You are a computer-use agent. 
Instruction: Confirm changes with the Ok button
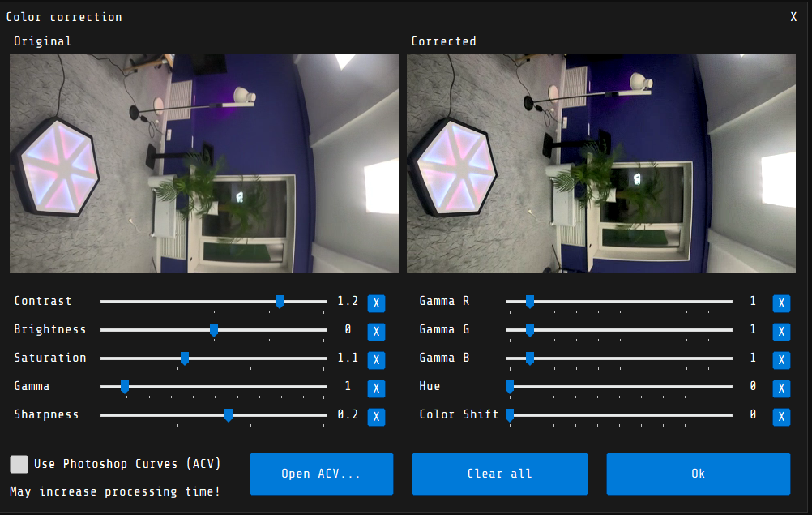click(698, 474)
